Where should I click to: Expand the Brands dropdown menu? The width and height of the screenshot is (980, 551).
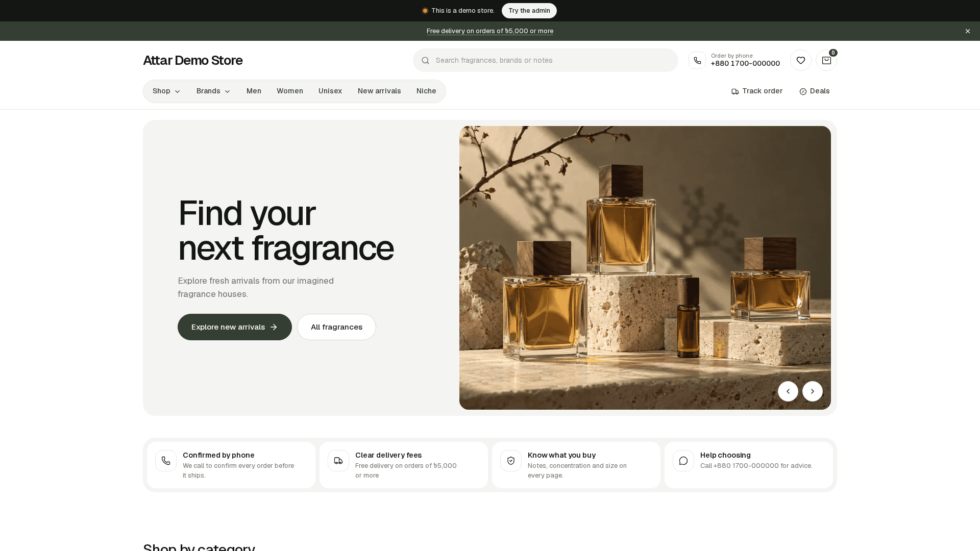pos(213,91)
